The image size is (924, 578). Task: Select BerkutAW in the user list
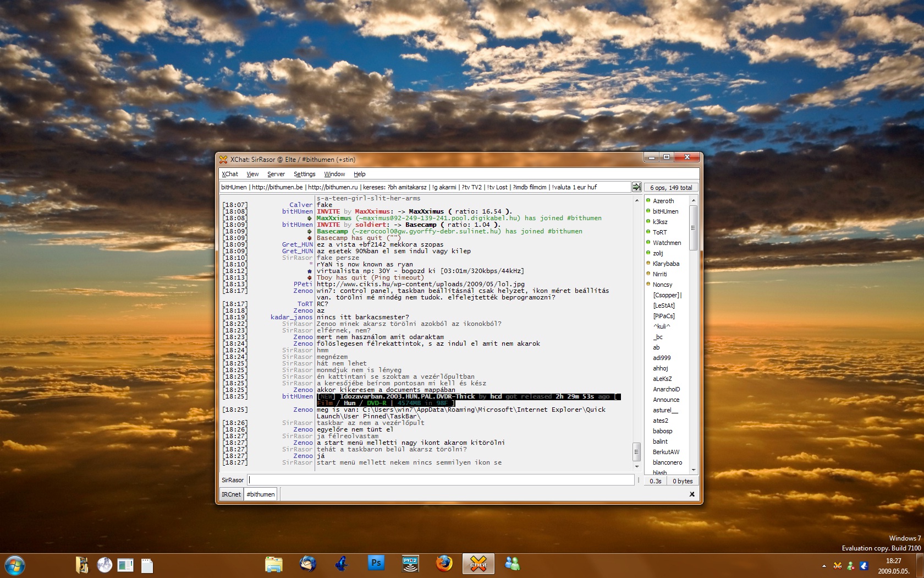click(x=665, y=452)
